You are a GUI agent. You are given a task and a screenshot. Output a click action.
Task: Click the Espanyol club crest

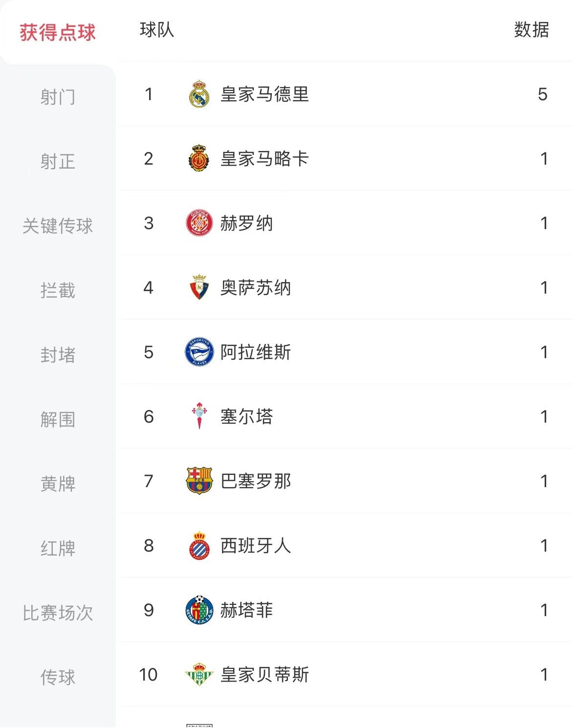coord(199,546)
